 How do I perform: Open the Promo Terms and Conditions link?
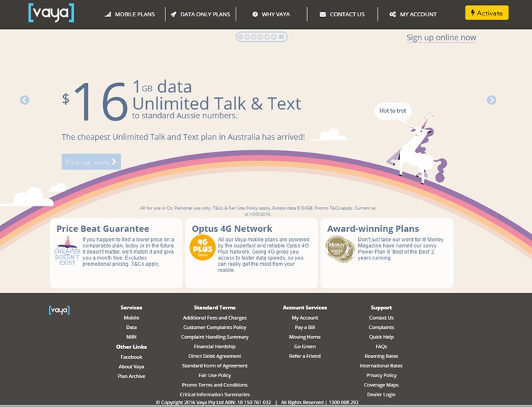coord(215,385)
